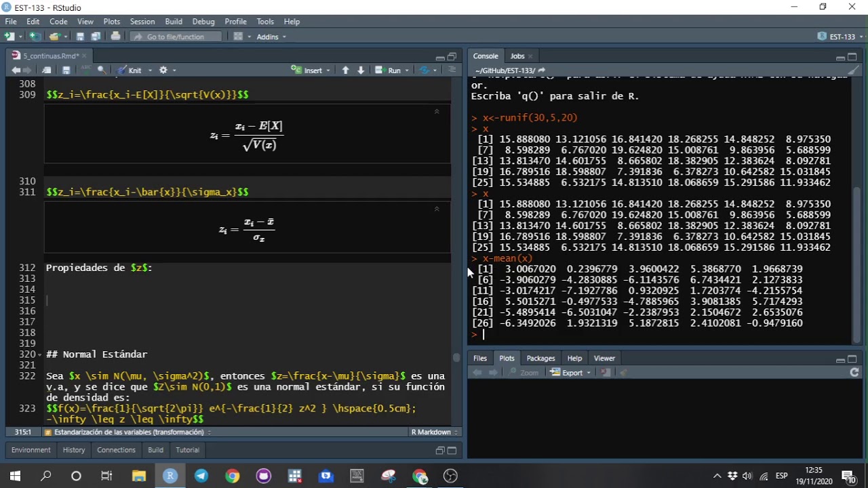Expand the Addins dropdown

tap(271, 37)
